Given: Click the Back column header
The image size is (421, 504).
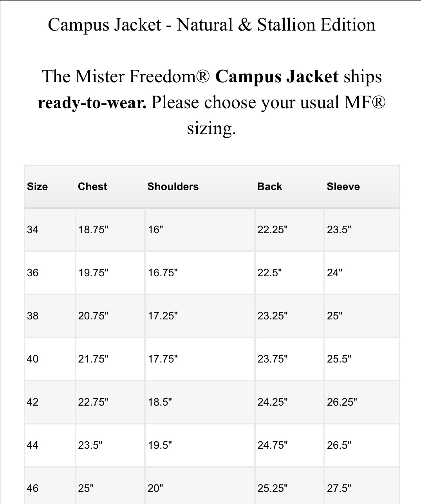Looking at the screenshot, I should 269,187.
